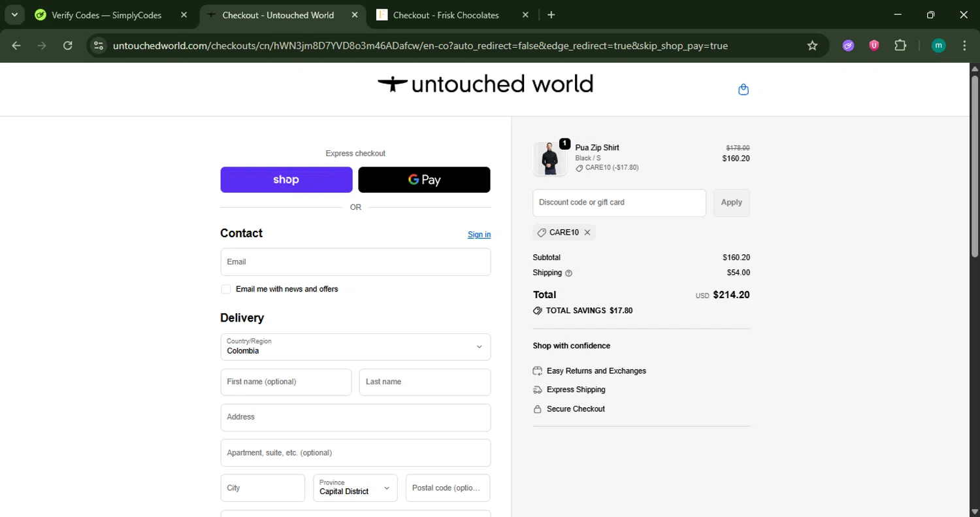Click the Pua Zip Shirt product thumbnail
This screenshot has width=980, height=517.
tap(549, 159)
